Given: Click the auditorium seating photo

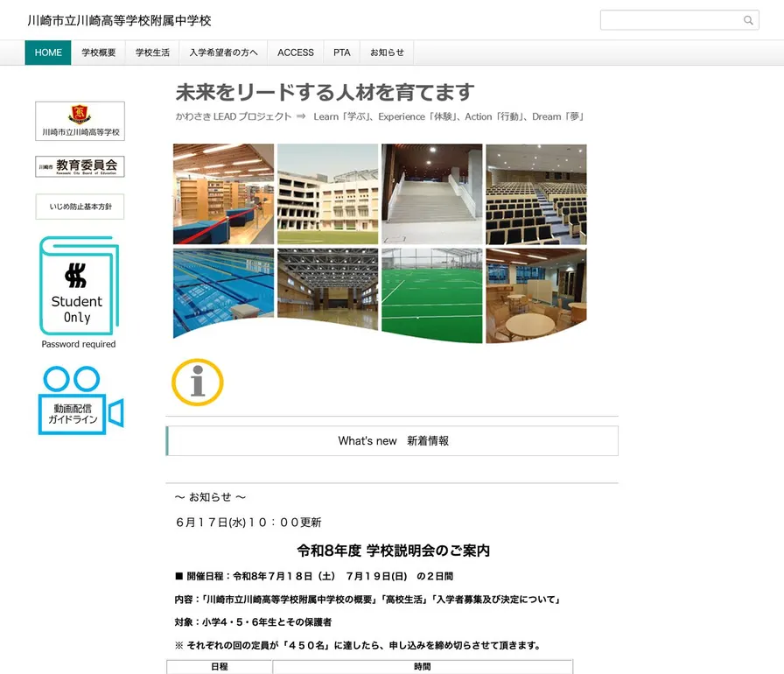Looking at the screenshot, I should [x=536, y=194].
